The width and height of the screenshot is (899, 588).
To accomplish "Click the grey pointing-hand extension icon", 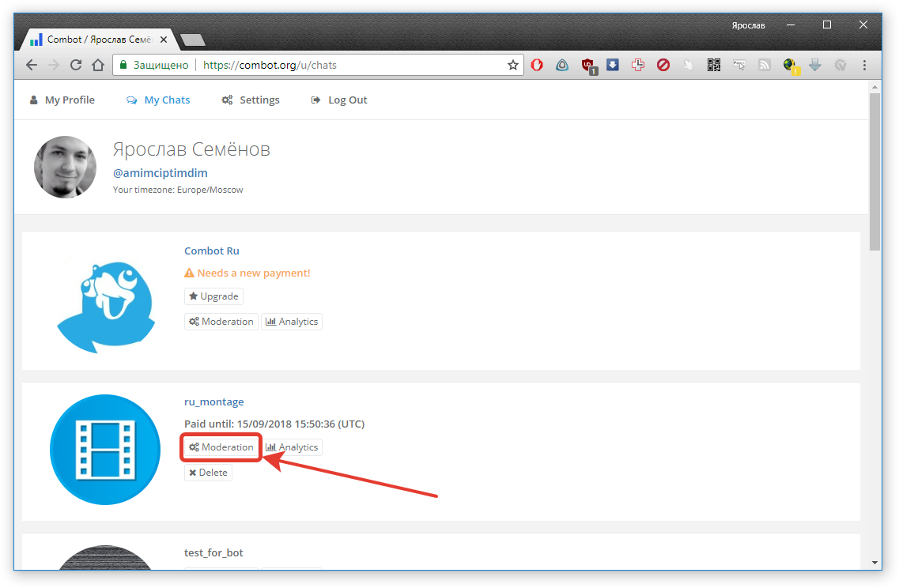I will 689,65.
